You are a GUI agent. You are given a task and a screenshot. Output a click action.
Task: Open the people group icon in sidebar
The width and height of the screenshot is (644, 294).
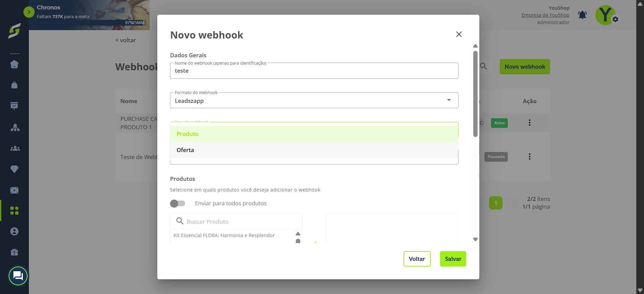click(15, 148)
